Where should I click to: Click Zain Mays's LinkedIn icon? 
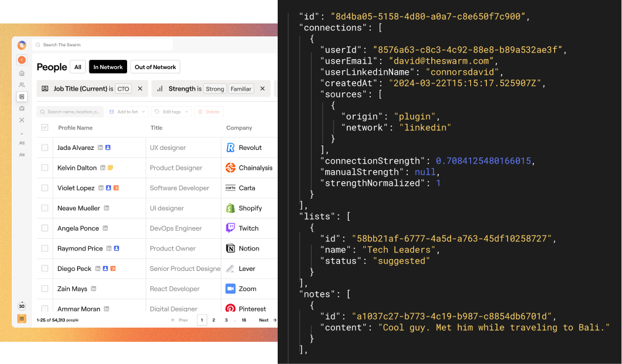pos(94,289)
